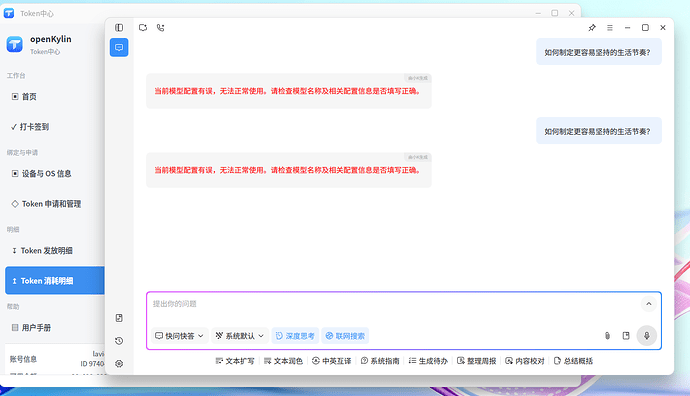Toggle 深度思考 deep thinking mode
690x396 pixels.
295,336
